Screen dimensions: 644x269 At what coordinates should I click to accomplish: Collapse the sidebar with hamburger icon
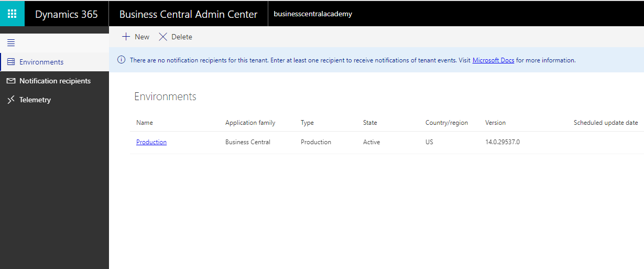tap(11, 43)
